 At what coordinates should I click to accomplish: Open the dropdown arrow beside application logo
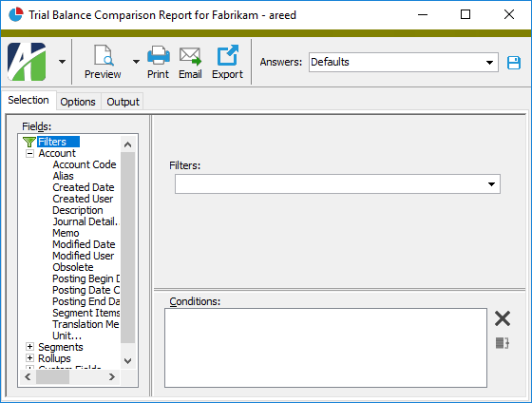pos(62,62)
